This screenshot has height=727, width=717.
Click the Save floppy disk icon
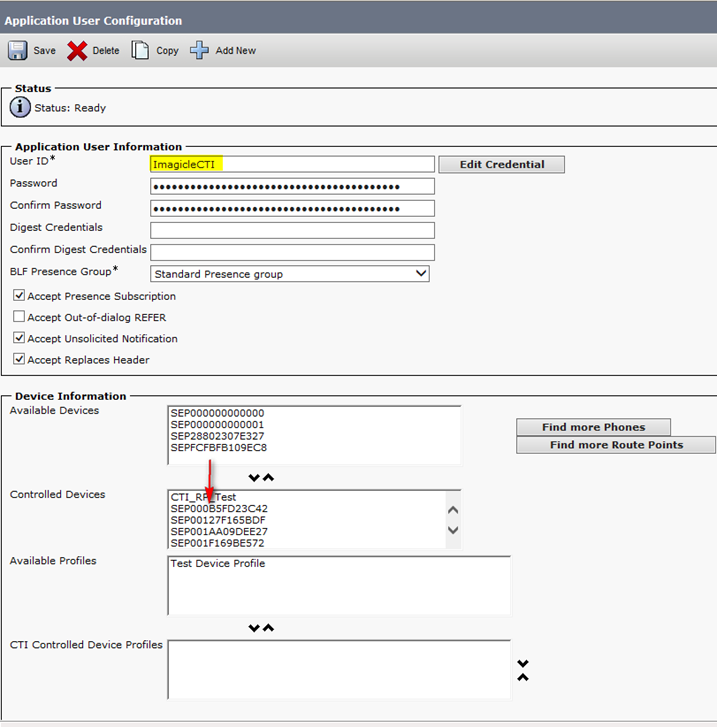coord(18,51)
